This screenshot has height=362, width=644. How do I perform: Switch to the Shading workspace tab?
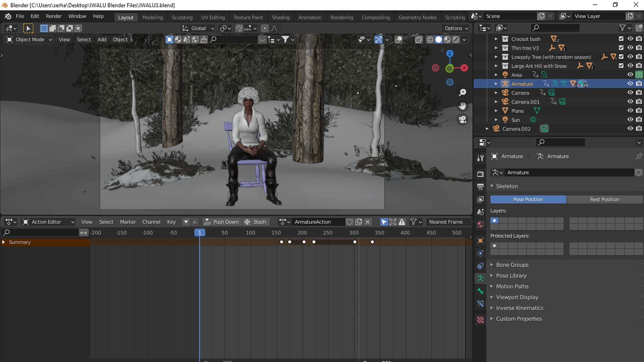point(280,17)
